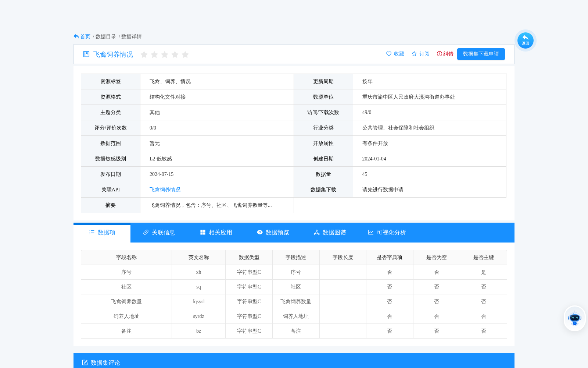This screenshot has height=368, width=588.
Task: Open the robot assistant chat icon
Action: tap(575, 318)
